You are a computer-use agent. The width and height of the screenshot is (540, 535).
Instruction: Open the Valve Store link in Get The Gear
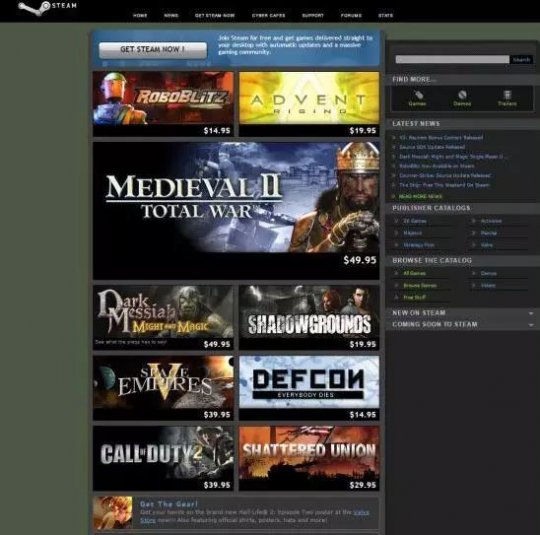tap(361, 512)
